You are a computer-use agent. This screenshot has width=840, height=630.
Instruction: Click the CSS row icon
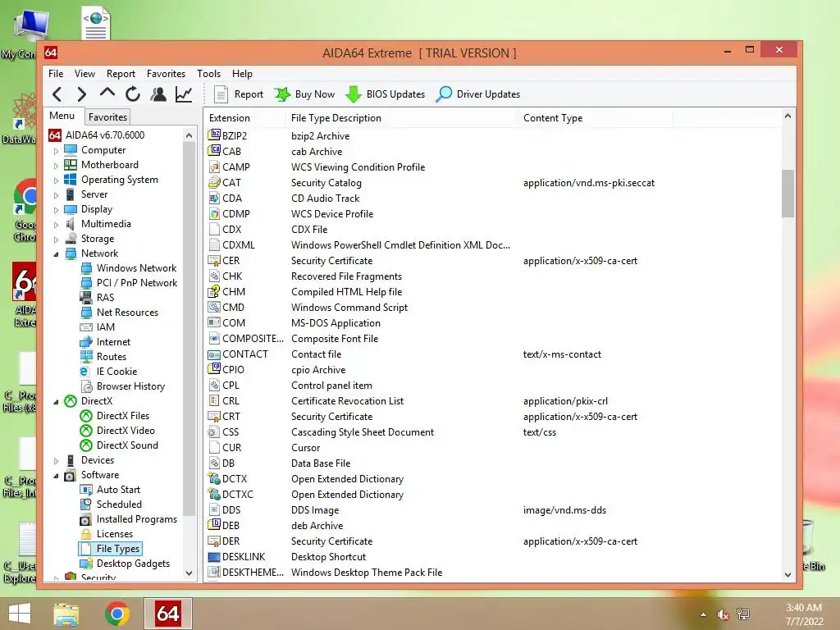coord(214,431)
